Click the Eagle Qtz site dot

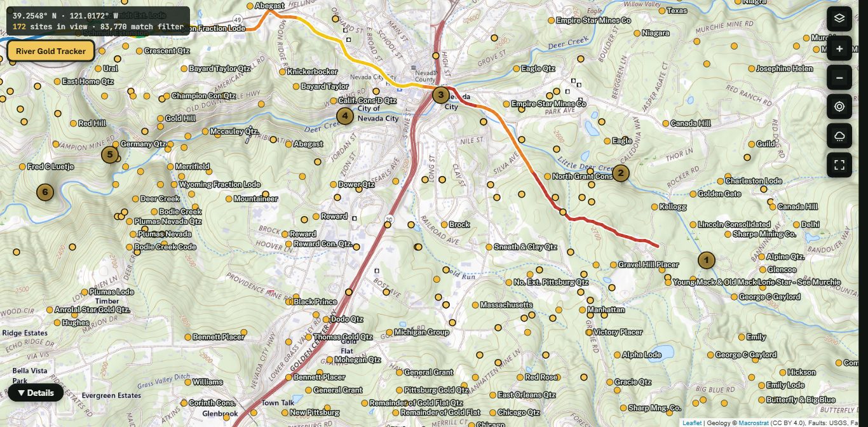(516, 69)
